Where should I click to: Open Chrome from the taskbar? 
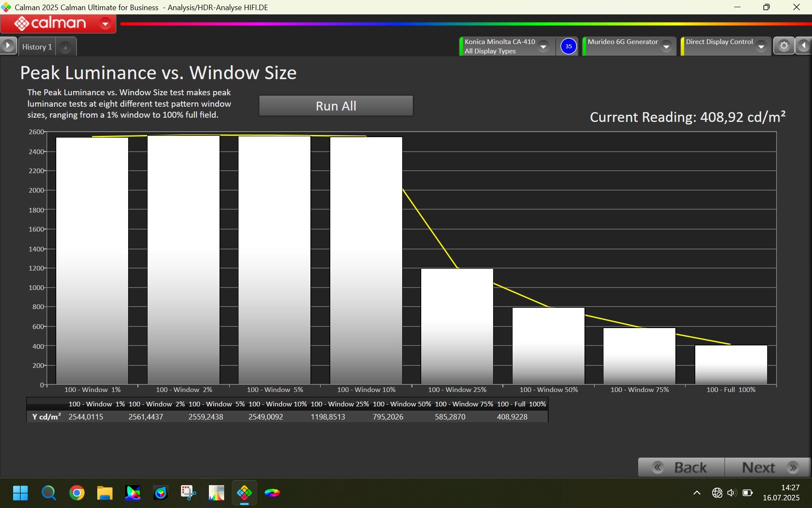click(x=77, y=493)
